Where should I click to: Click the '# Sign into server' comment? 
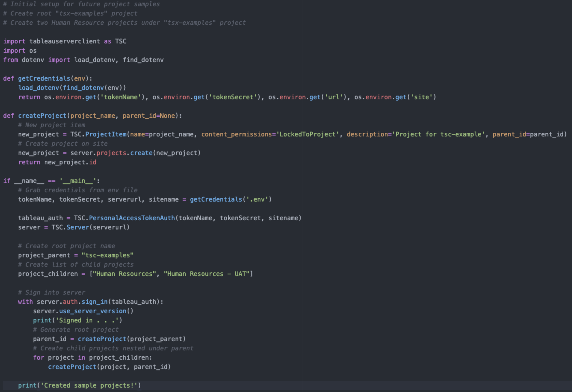51,292
